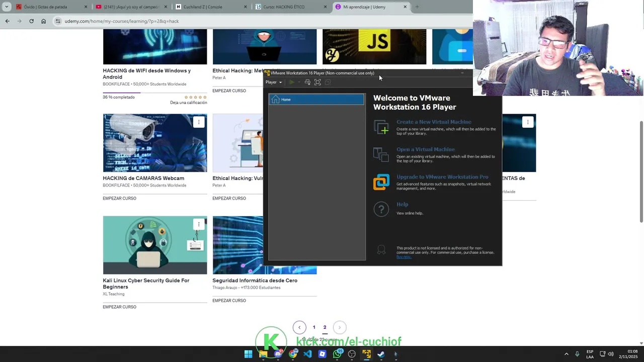Switch to the YouTube Aquí yo soy tab
The image size is (644, 362).
[x=131, y=7]
